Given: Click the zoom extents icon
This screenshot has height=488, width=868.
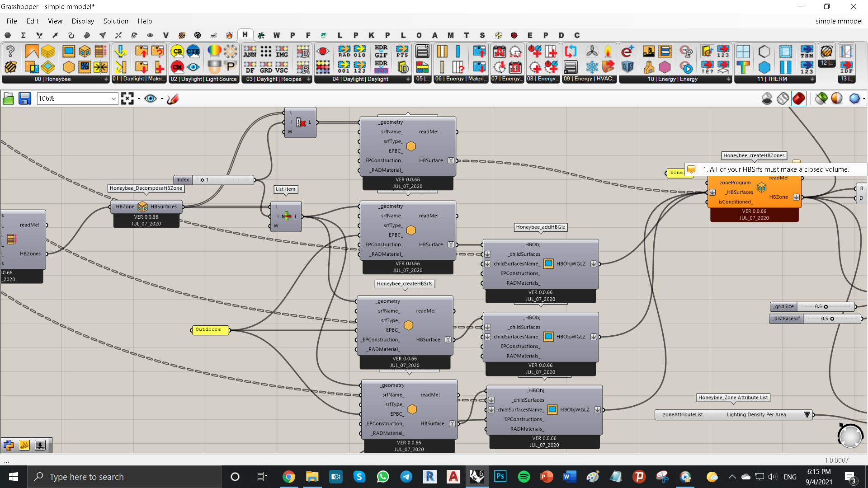Looking at the screenshot, I should coord(127,99).
